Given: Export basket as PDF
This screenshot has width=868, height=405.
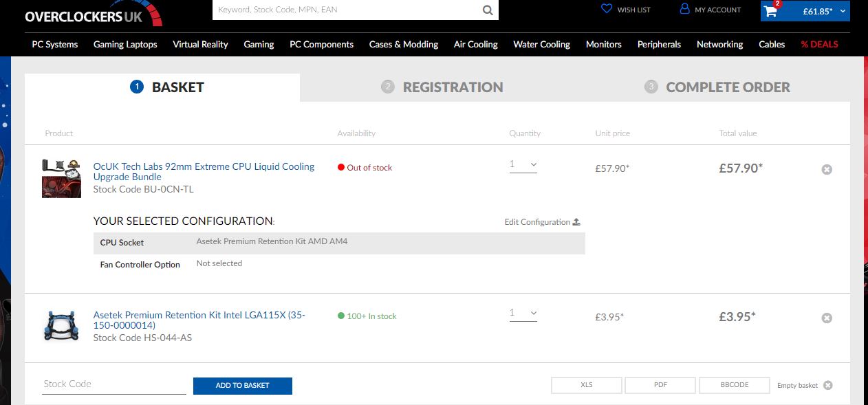Looking at the screenshot, I should 660,385.
